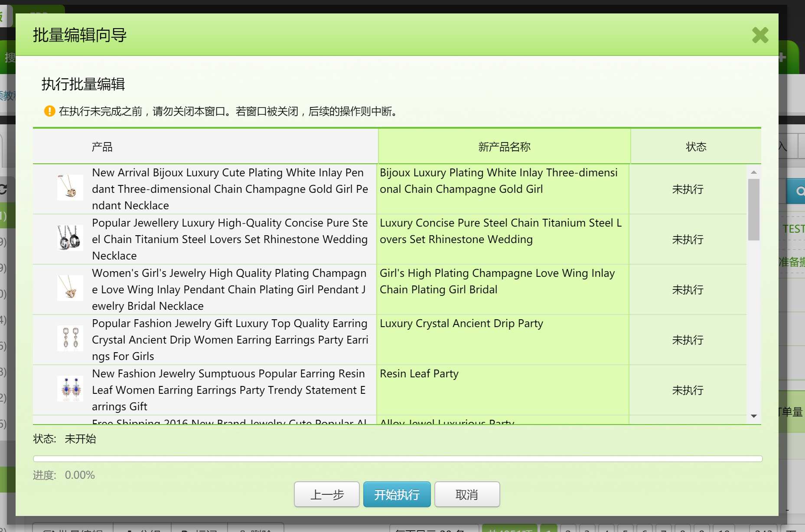Select the new name 'Girl's High Plating Champagne Love Wing'

click(x=497, y=281)
